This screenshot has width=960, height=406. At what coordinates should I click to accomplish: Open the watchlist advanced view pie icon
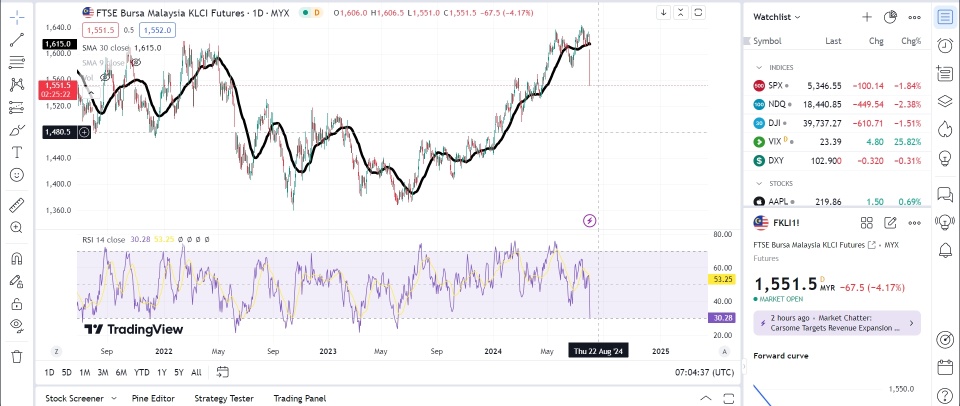click(890, 17)
